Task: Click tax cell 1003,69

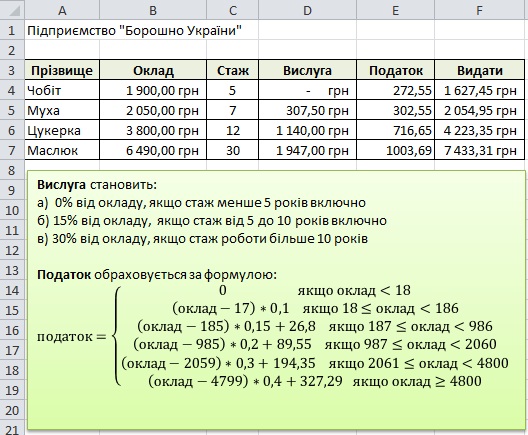Action: click(x=395, y=150)
